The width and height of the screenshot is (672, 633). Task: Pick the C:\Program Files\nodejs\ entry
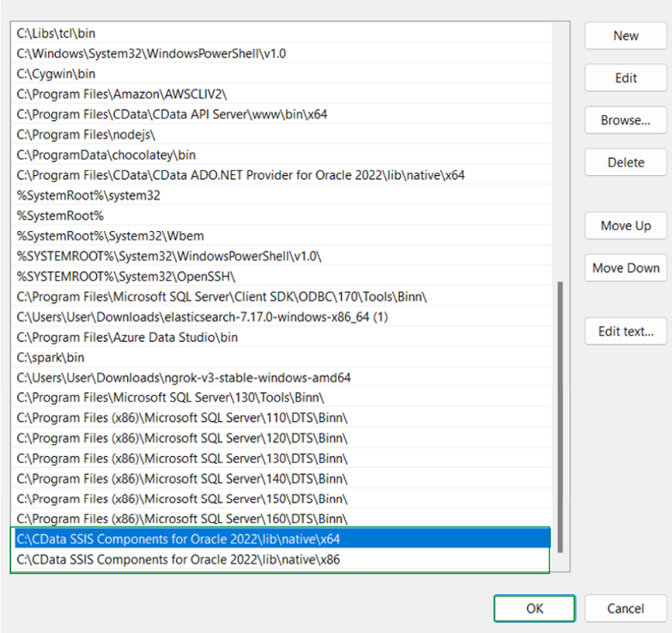point(282,135)
